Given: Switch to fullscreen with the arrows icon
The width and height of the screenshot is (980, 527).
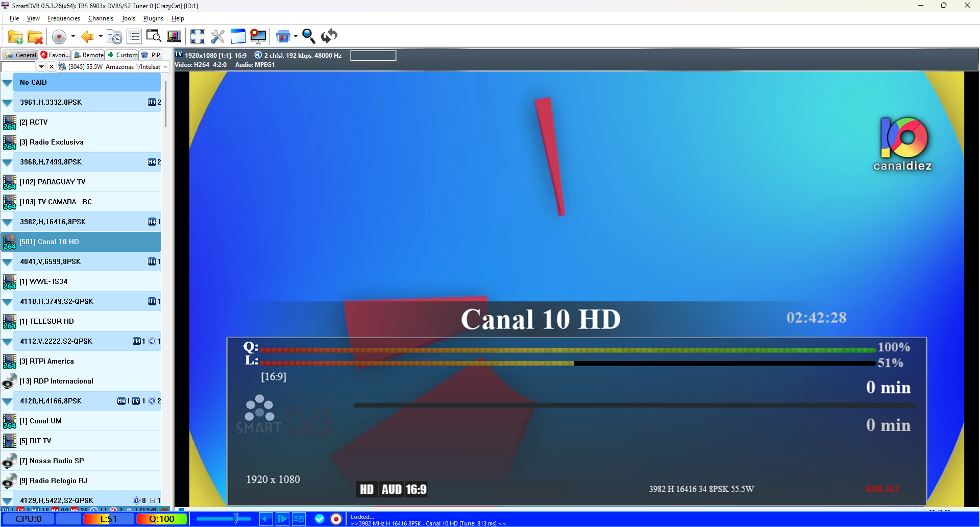Looking at the screenshot, I should [198, 36].
